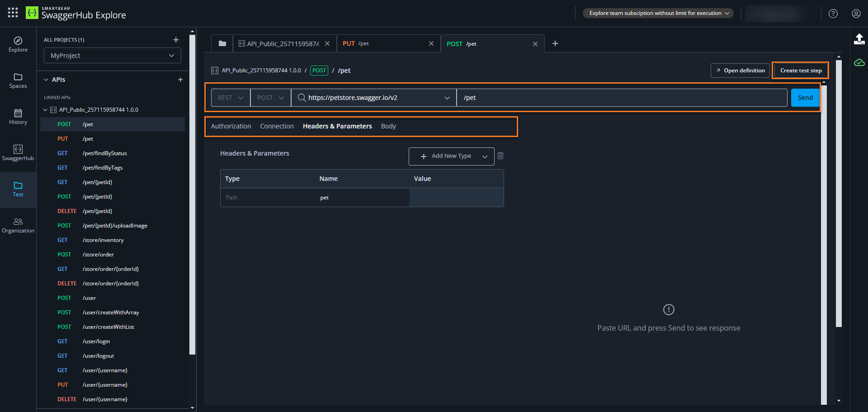The image size is (868, 412).
Task: Open the help question mark icon
Action: tap(833, 14)
